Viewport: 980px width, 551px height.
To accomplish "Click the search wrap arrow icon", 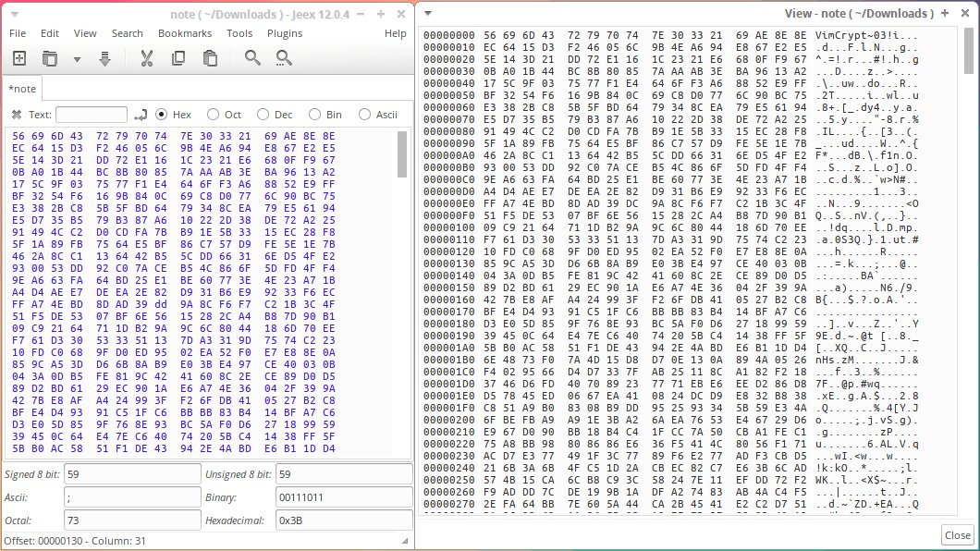I will [x=141, y=115].
